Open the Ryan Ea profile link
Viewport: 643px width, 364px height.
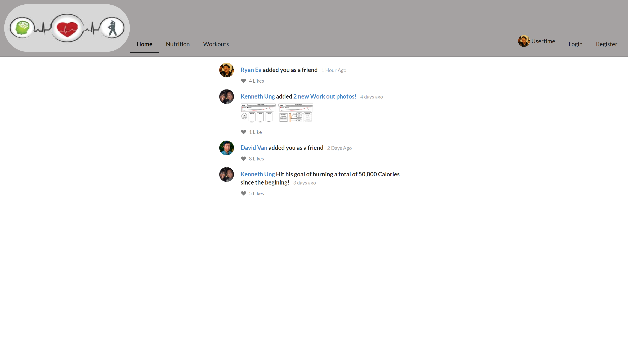coord(251,70)
